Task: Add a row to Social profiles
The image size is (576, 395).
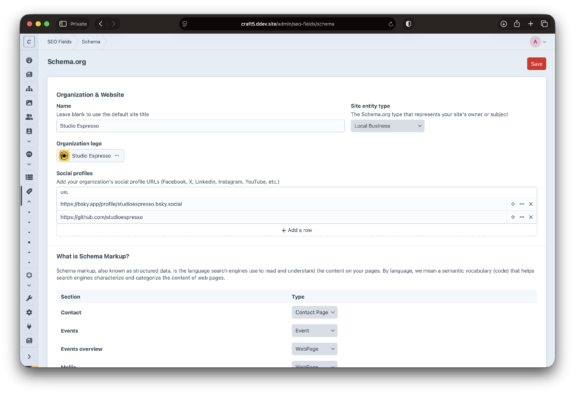Action: tap(296, 230)
